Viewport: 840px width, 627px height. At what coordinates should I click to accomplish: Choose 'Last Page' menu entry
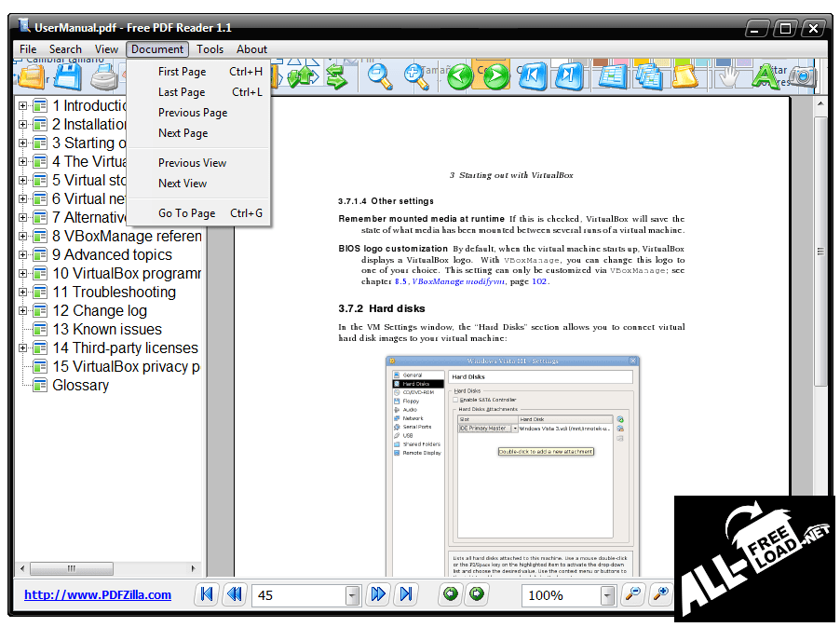tap(182, 92)
